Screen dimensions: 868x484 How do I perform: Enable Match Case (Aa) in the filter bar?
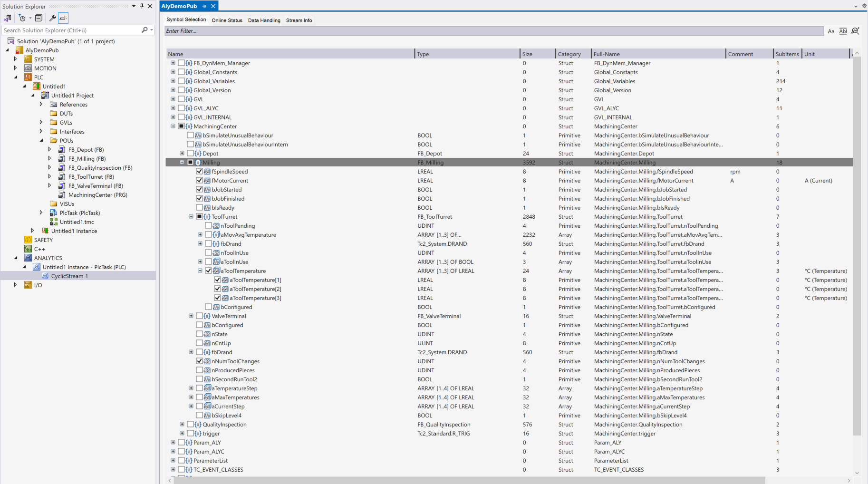pos(831,31)
